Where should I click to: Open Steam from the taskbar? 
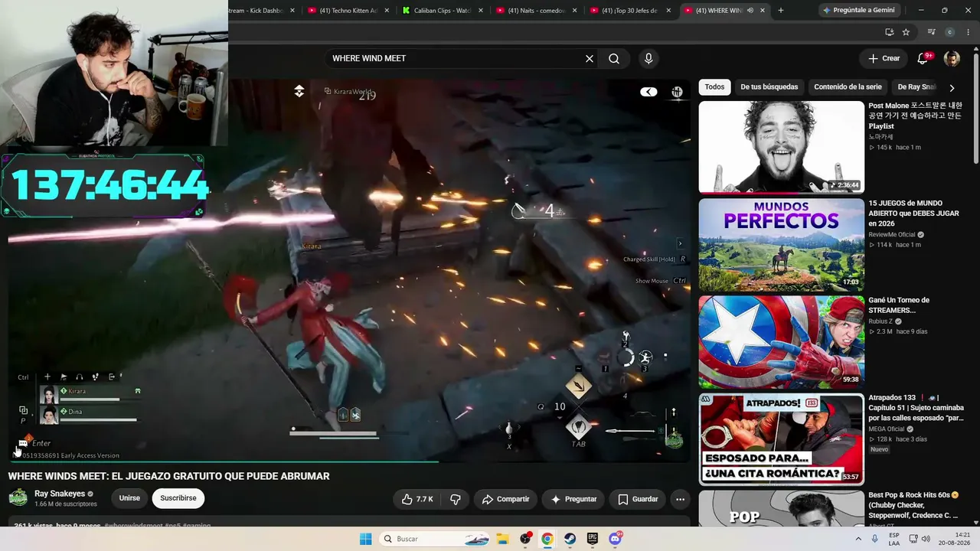pyautogui.click(x=570, y=539)
